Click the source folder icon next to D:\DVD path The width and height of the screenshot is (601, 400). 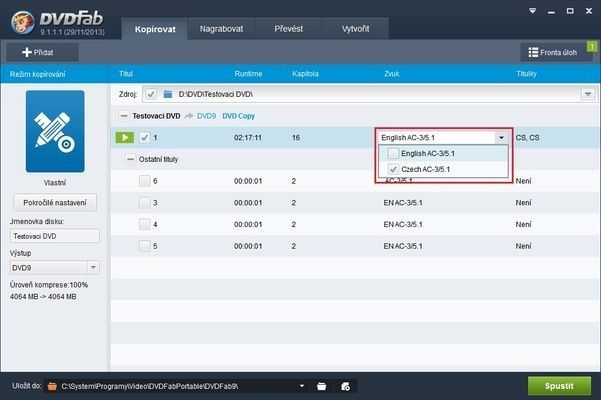coord(167,94)
